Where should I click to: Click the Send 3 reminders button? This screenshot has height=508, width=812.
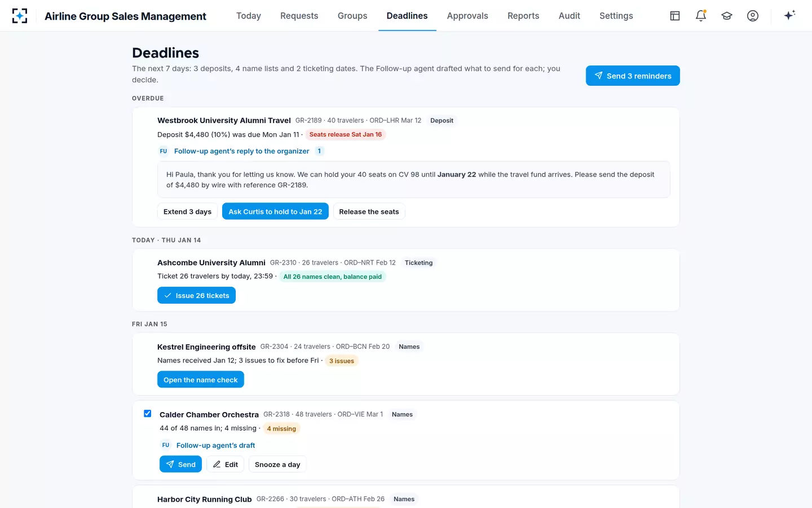point(633,76)
